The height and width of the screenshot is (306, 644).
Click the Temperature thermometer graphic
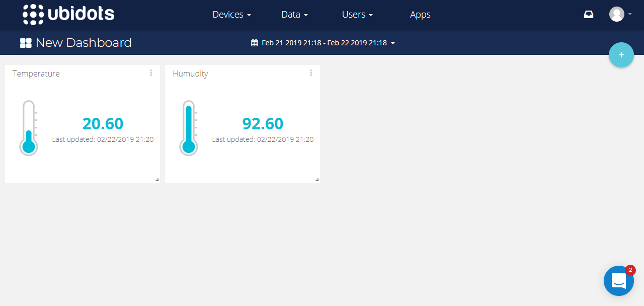(x=29, y=128)
